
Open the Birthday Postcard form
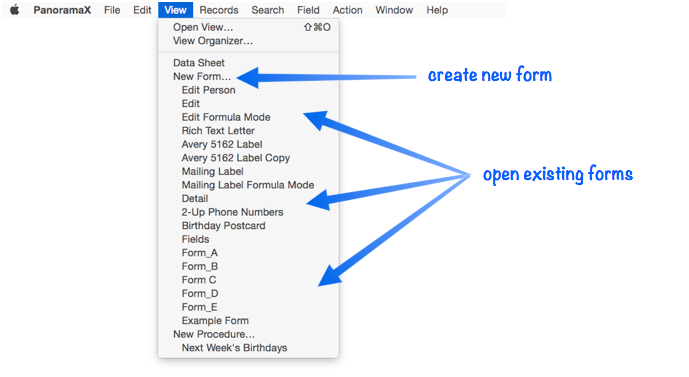(249, 226)
